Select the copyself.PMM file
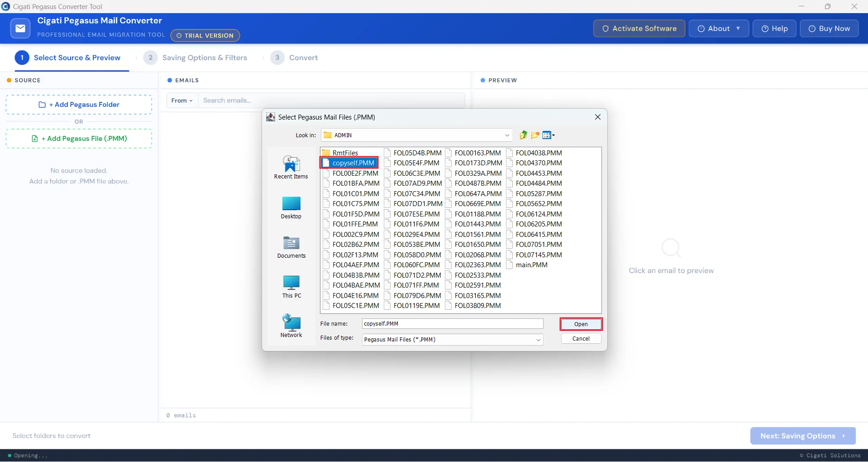This screenshot has width=868, height=462. tap(349, 163)
